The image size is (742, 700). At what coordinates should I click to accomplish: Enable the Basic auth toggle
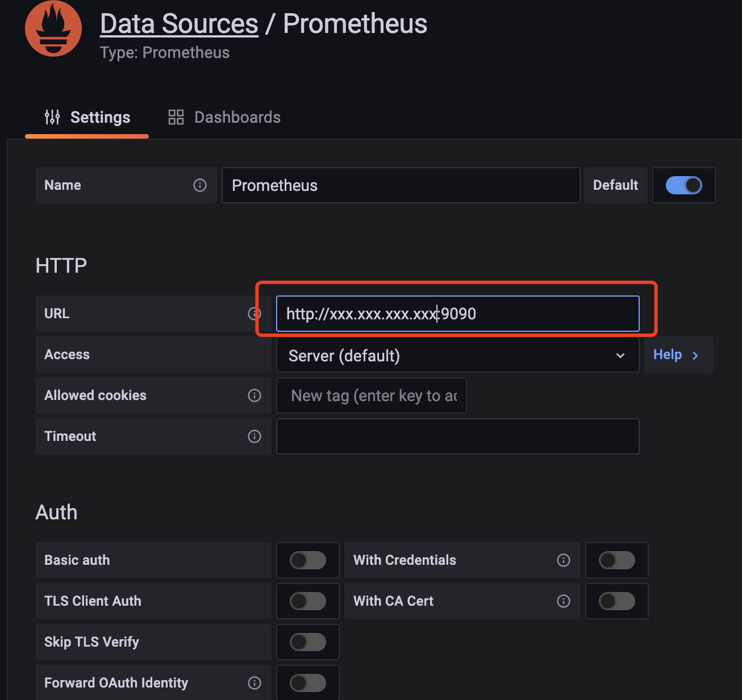tap(308, 560)
